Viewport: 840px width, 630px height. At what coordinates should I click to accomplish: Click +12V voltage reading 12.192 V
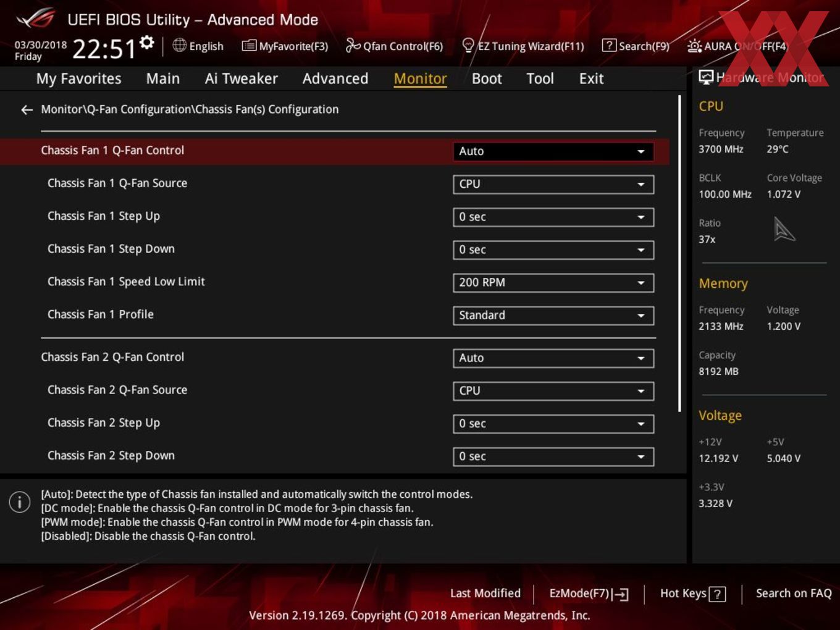pyautogui.click(x=718, y=458)
